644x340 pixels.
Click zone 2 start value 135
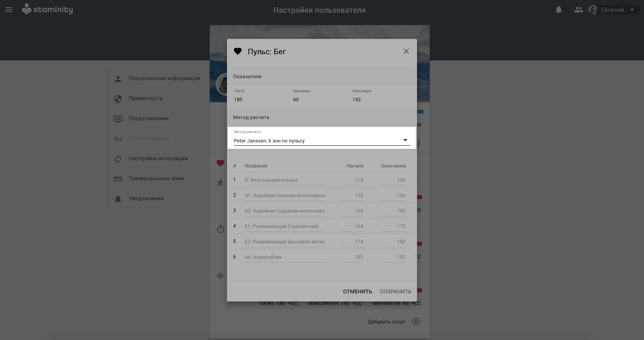pyautogui.click(x=352, y=196)
